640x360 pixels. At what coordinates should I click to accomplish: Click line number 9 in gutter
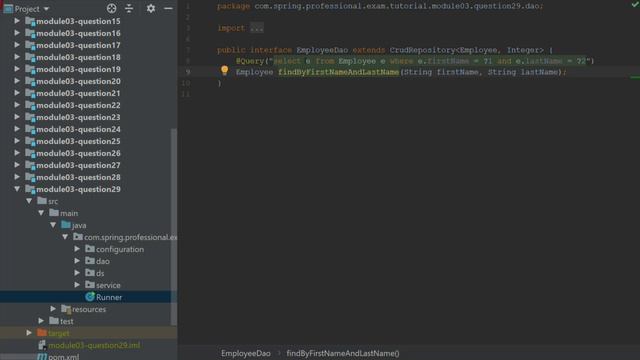tap(187, 72)
